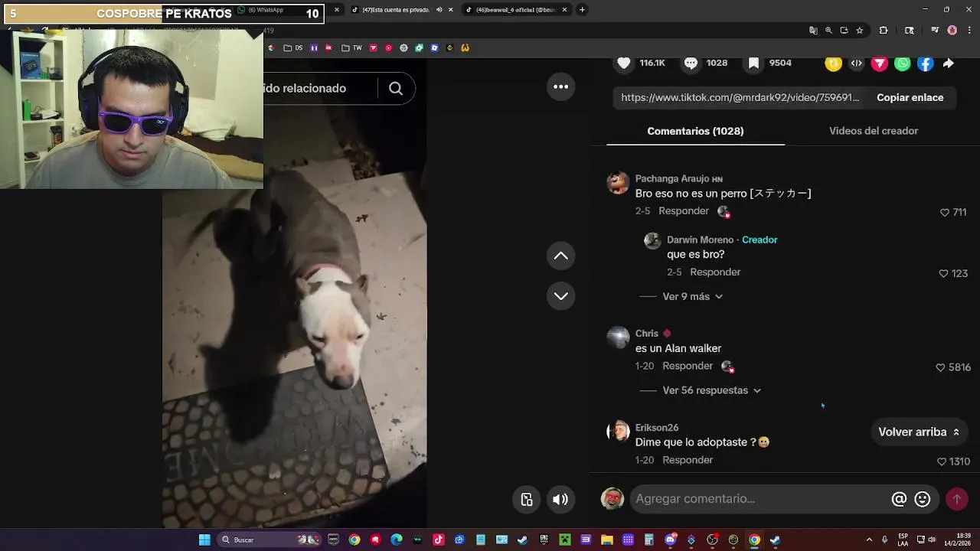This screenshot has width=980, height=551.
Task: Open Google Translate icon in address bar
Action: [x=813, y=31]
